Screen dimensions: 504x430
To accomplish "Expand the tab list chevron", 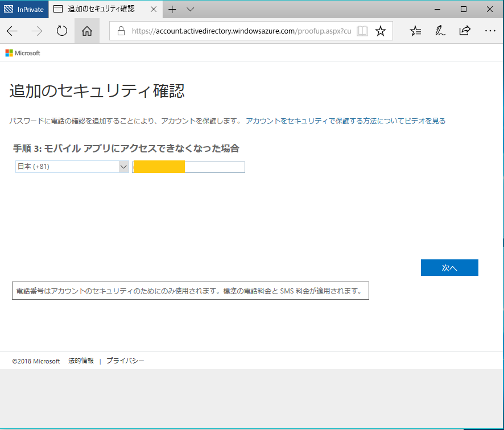I will click(190, 9).
